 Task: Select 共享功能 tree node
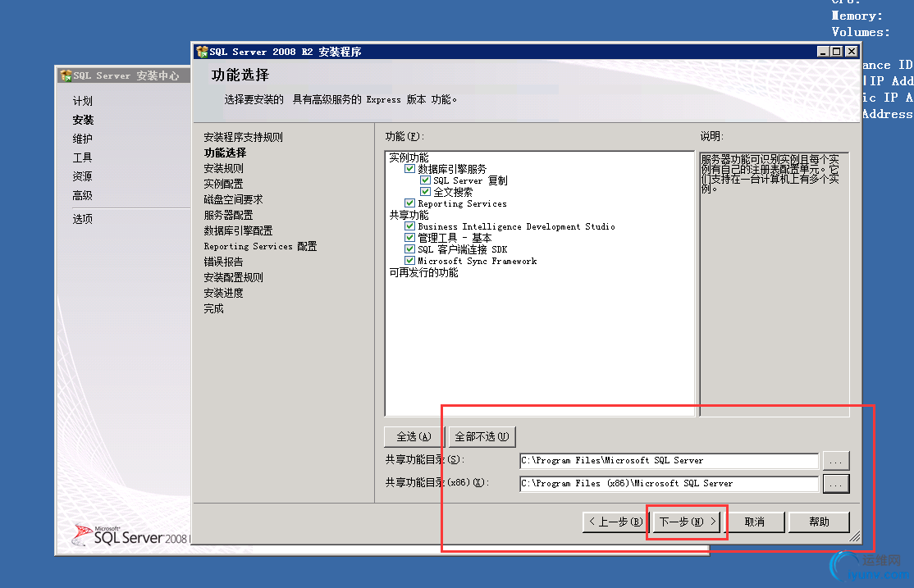tap(409, 215)
